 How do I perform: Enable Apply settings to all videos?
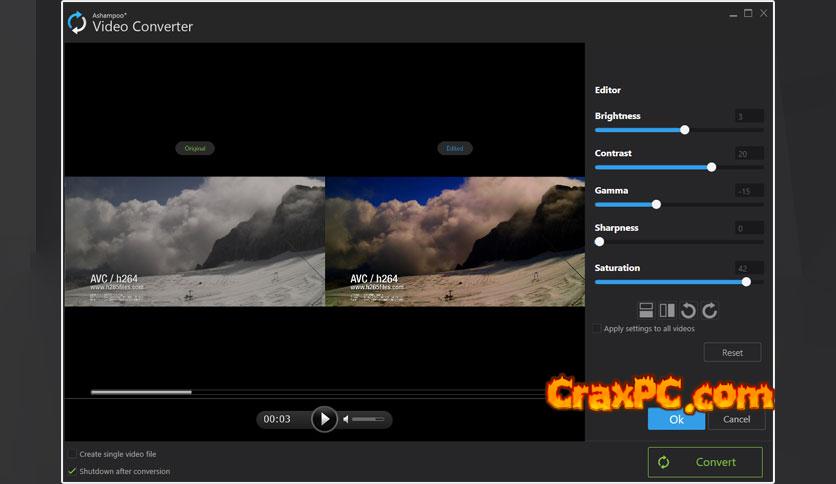pos(598,329)
